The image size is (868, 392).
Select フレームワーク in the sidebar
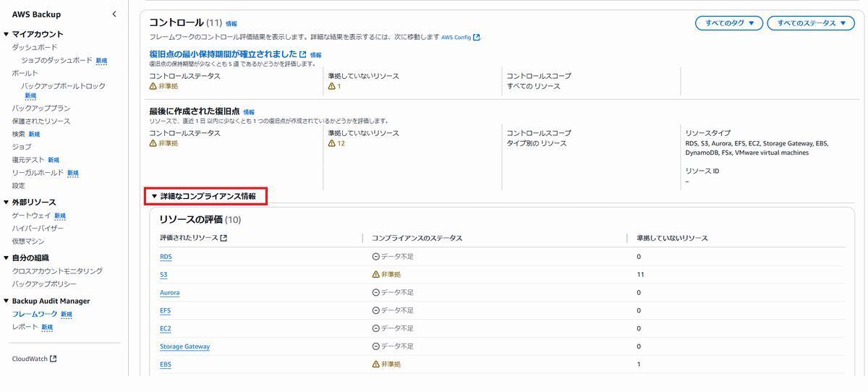(35, 314)
